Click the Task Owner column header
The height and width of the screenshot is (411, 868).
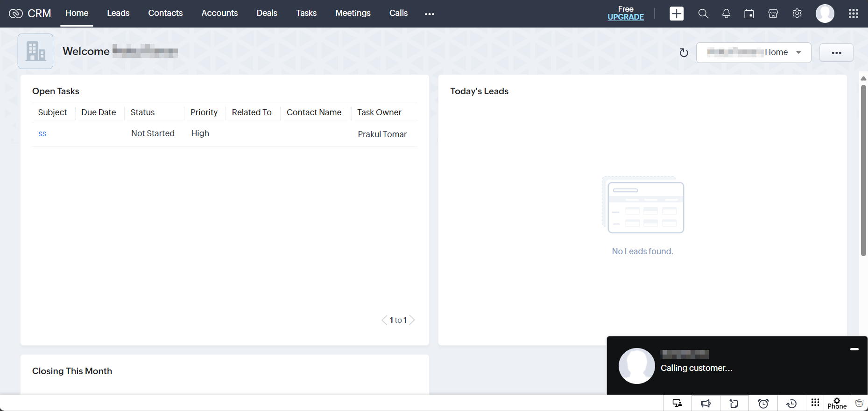pyautogui.click(x=379, y=112)
